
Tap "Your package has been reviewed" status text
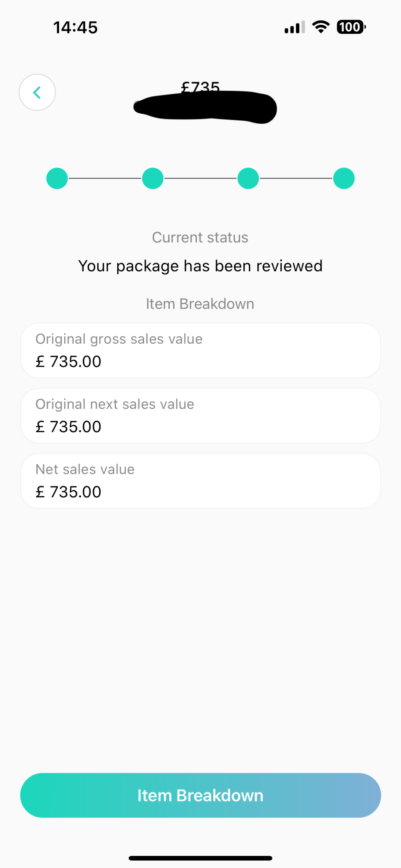click(x=200, y=266)
